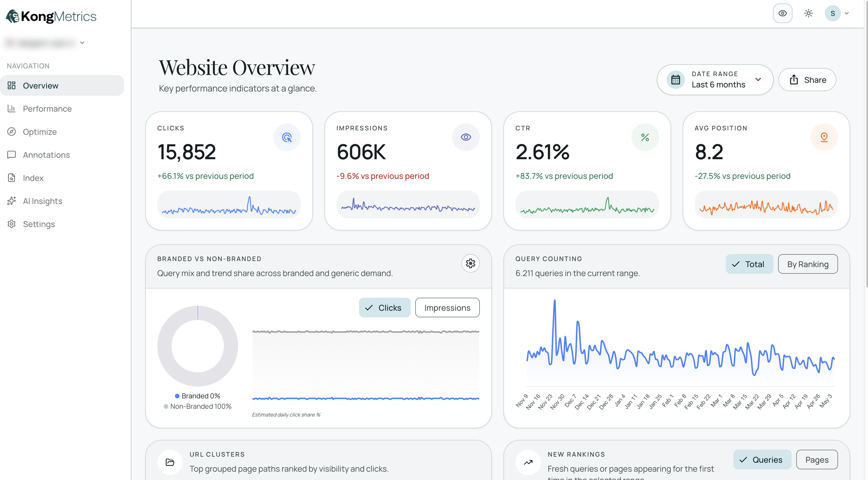
Task: Click the 606K impressions value
Action: (361, 152)
